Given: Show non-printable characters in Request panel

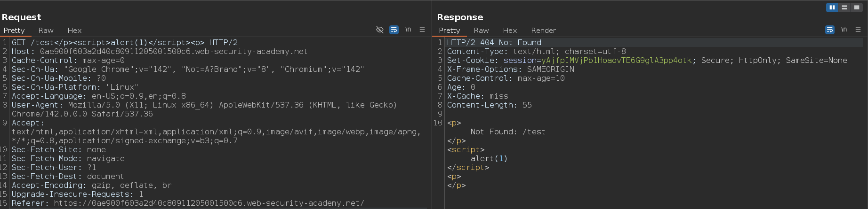Looking at the screenshot, I should coord(408,30).
